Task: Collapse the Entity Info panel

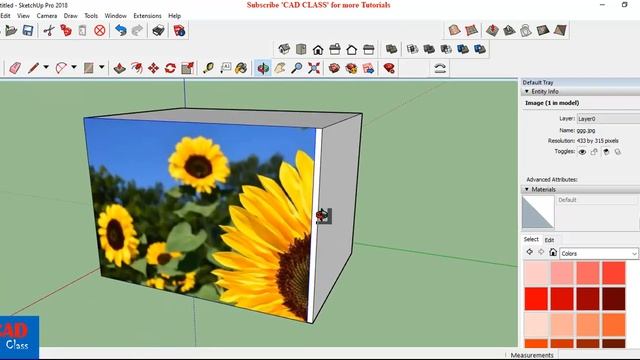Action: pyautogui.click(x=527, y=91)
